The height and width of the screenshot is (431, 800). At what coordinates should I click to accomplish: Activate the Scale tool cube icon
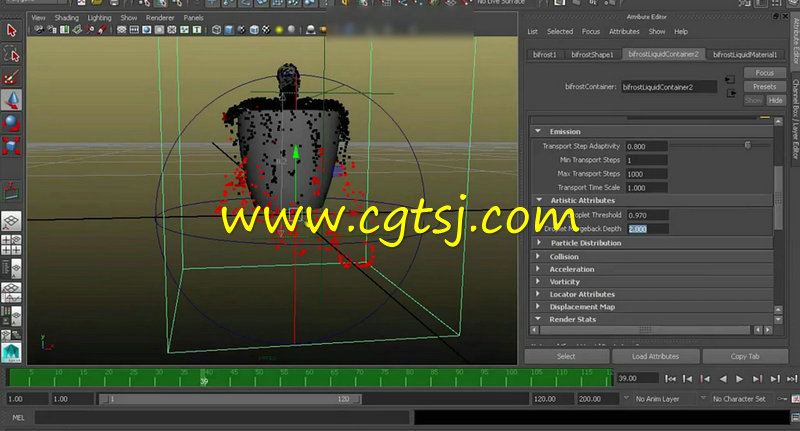pyautogui.click(x=11, y=146)
